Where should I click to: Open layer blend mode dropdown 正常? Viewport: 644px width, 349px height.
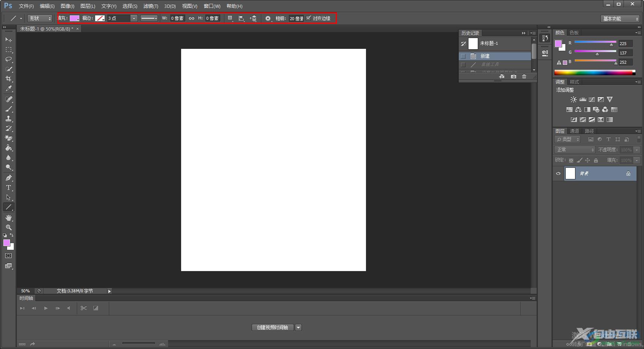575,150
